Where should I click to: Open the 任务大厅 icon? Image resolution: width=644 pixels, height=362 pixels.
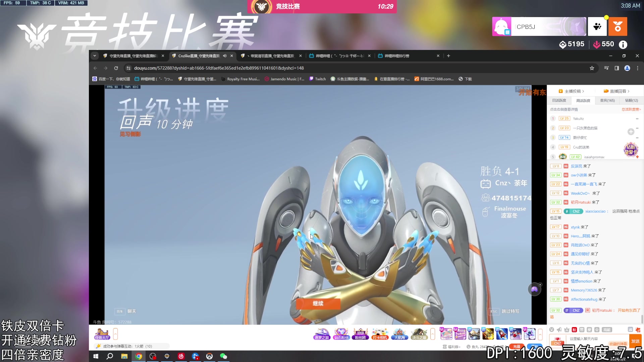click(102, 334)
